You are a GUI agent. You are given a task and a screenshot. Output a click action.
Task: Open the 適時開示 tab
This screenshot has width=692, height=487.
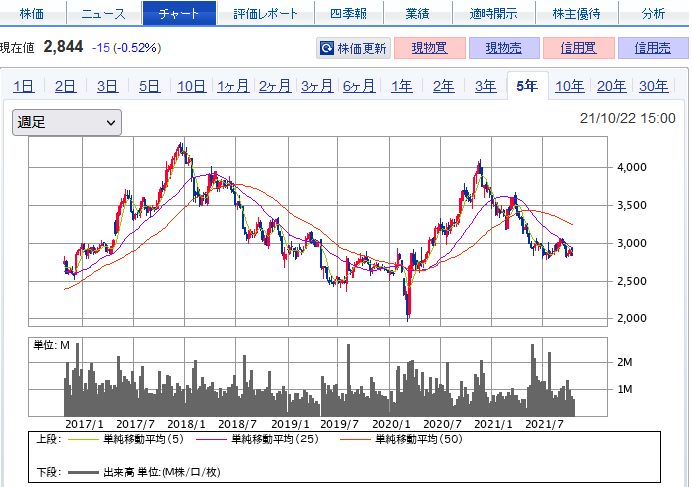click(x=493, y=14)
